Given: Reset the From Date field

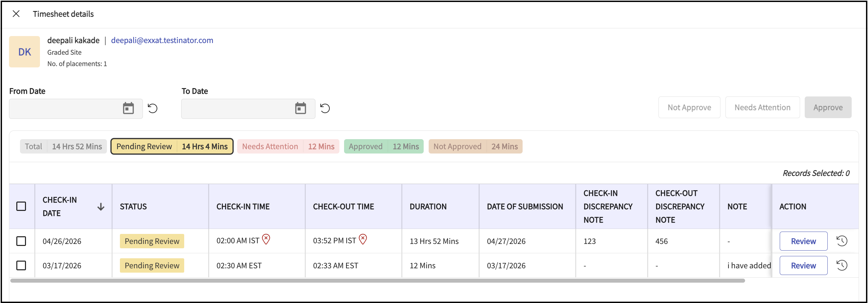Looking at the screenshot, I should click(x=153, y=108).
